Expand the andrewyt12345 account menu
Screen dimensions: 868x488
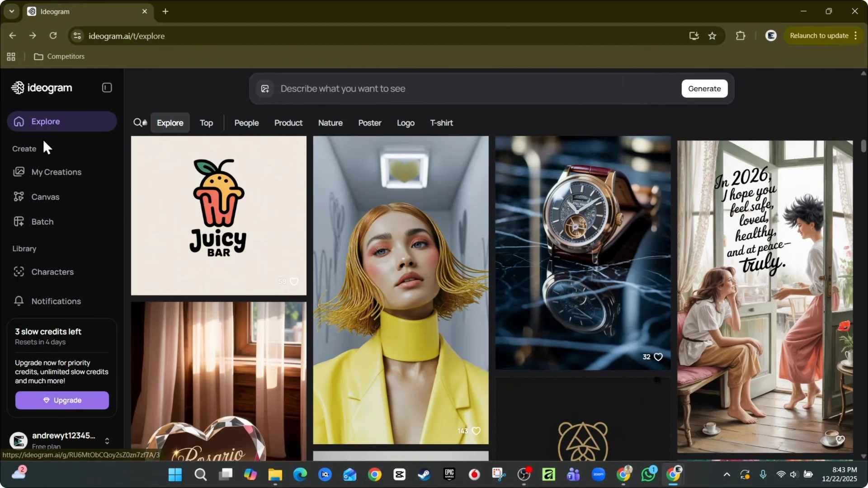tap(107, 441)
